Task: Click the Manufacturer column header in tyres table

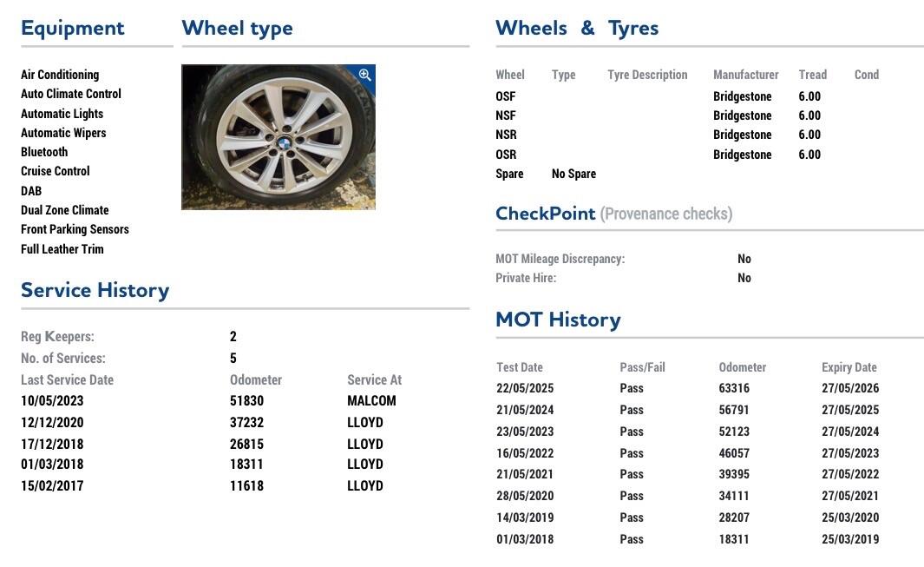Action: pos(745,75)
